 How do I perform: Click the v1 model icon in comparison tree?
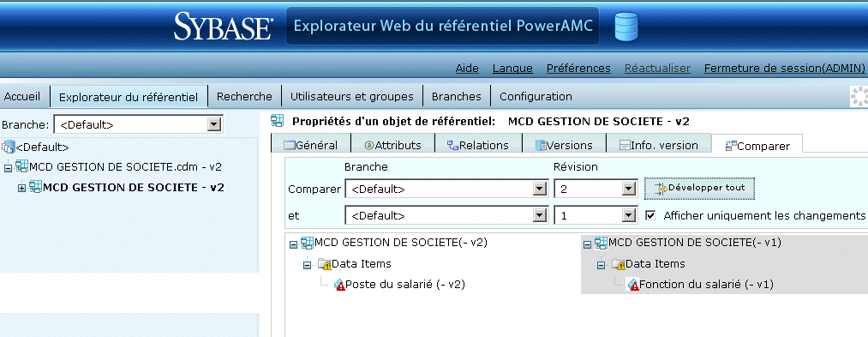coord(602,243)
